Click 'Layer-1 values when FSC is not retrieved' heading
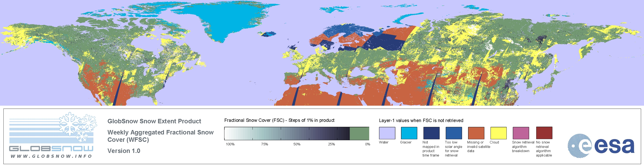This screenshot has width=644, height=167. coord(421,120)
